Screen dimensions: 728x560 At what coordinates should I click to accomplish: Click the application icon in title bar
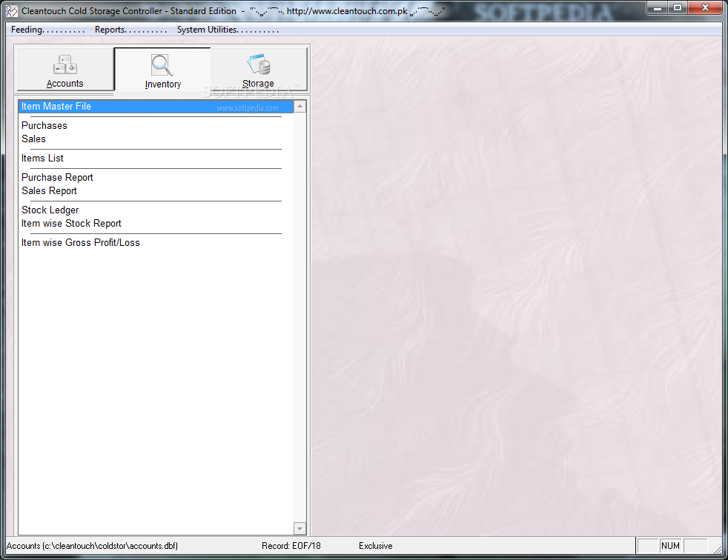(x=12, y=10)
